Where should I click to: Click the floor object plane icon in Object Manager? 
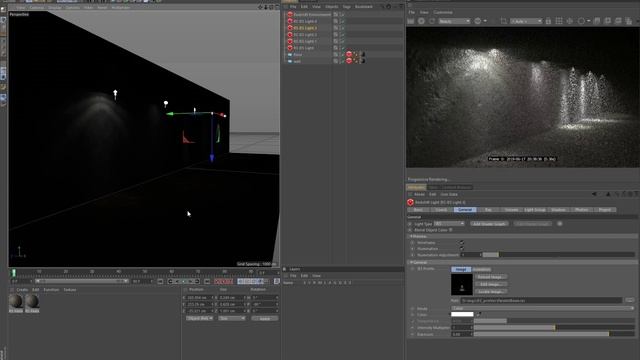tap(290, 54)
